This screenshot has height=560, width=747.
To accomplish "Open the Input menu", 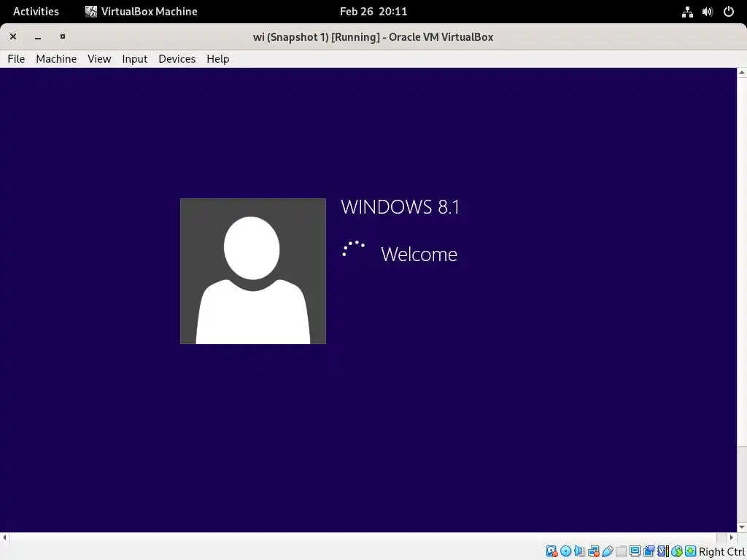I will [135, 58].
